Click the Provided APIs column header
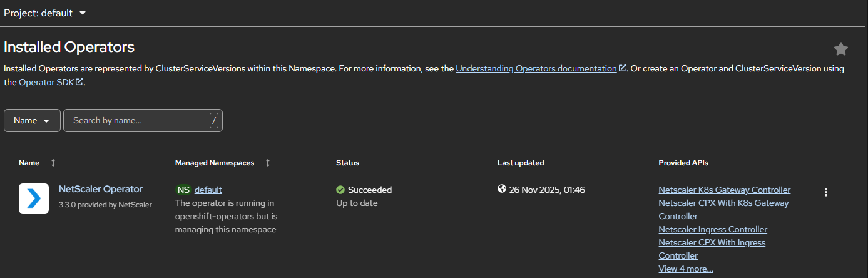Screen dimensions: 868x278 tap(683, 163)
